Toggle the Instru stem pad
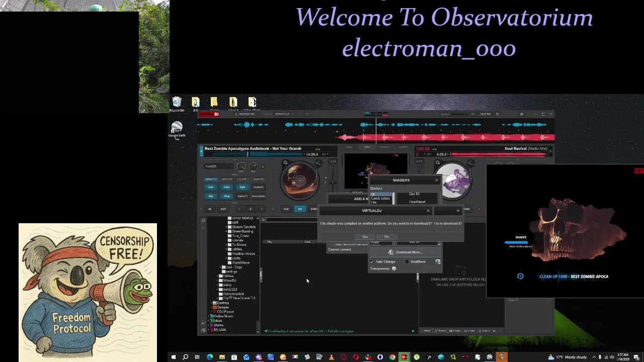The height and width of the screenshot is (362, 644). coord(226,187)
